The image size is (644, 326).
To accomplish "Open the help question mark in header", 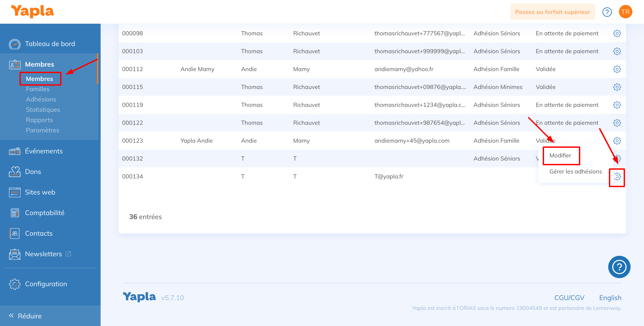I will 607,12.
